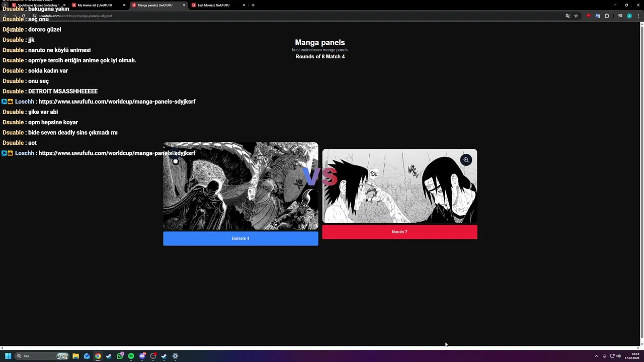
Task: Open Spotify from the taskbar
Action: tap(131, 356)
